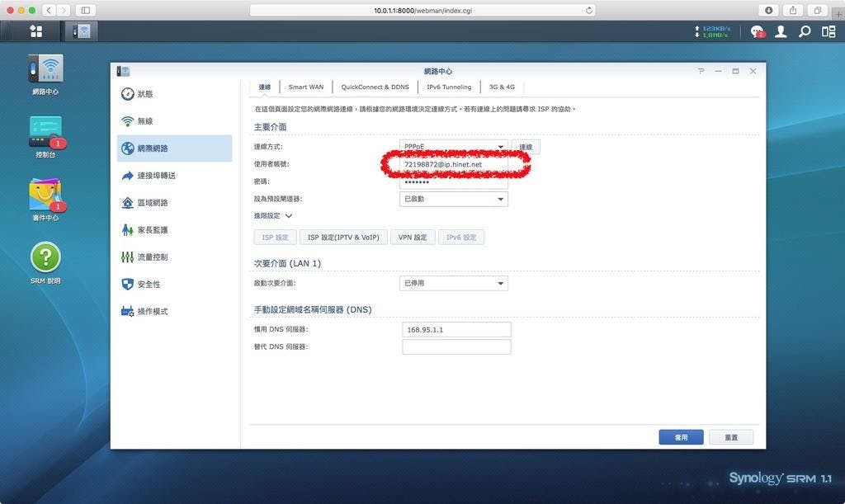This screenshot has width=845, height=504.
Task: Open the SRM 說明 help icon
Action: click(45, 258)
